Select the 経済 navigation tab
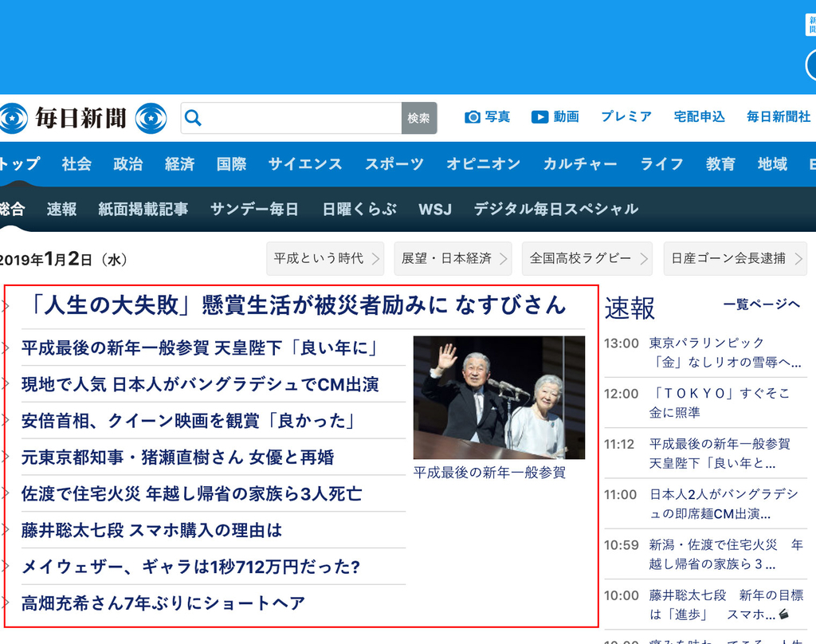Screen dimensions: 816x644 179,164
